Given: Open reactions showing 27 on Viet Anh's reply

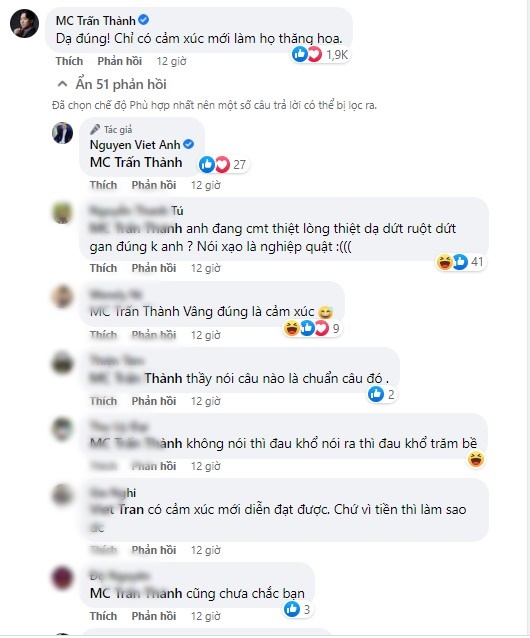Looking at the screenshot, I should (223, 164).
